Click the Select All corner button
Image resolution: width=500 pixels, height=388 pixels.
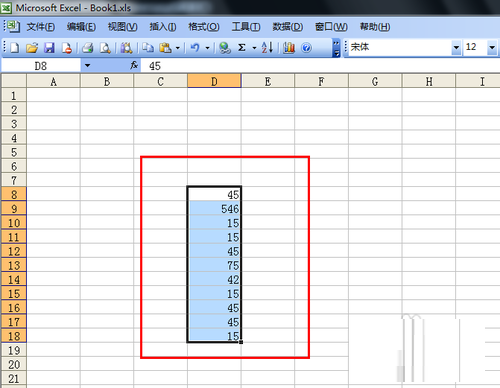(14, 81)
